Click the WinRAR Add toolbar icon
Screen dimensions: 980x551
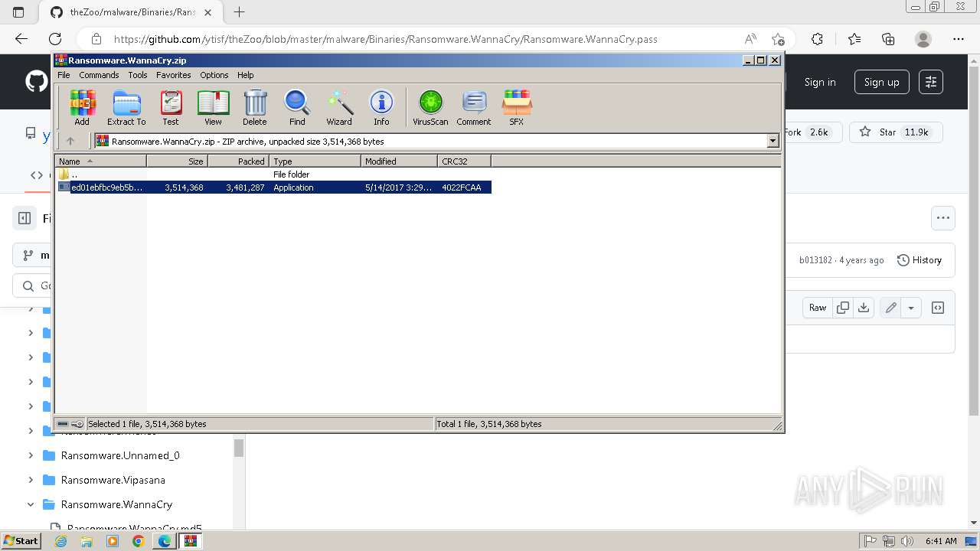tap(82, 107)
